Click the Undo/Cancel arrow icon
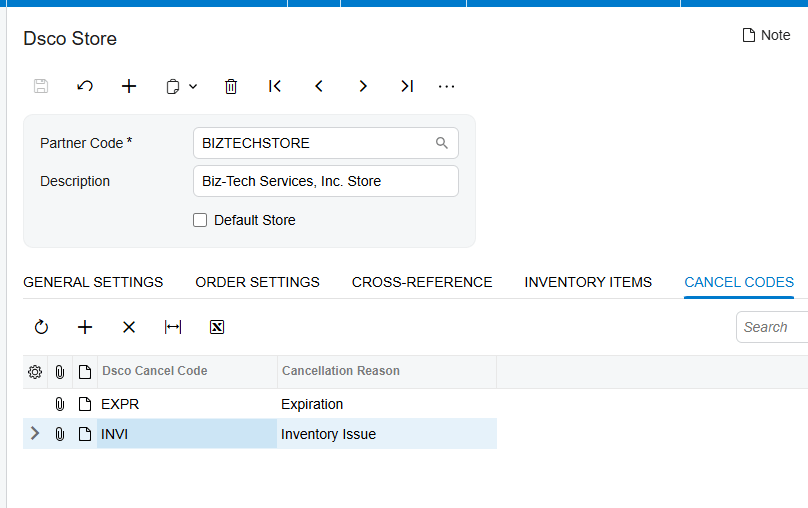The image size is (808, 508). coord(85,86)
